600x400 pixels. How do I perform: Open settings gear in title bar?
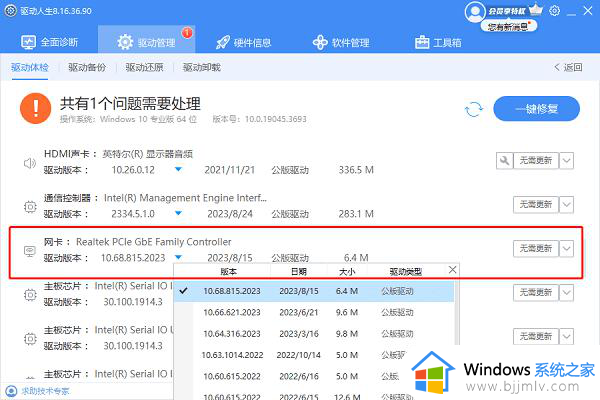point(554,11)
